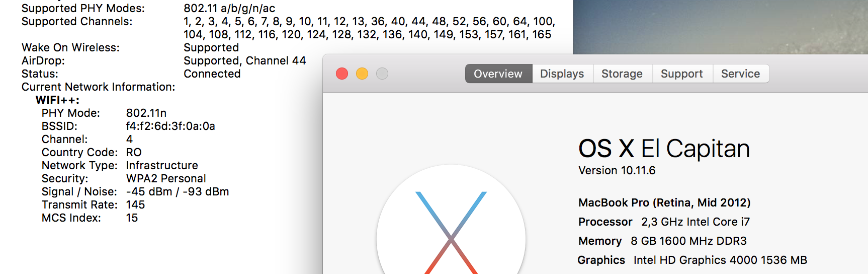Open the Support tab
Viewport: 868px width, 274px height.
682,74
